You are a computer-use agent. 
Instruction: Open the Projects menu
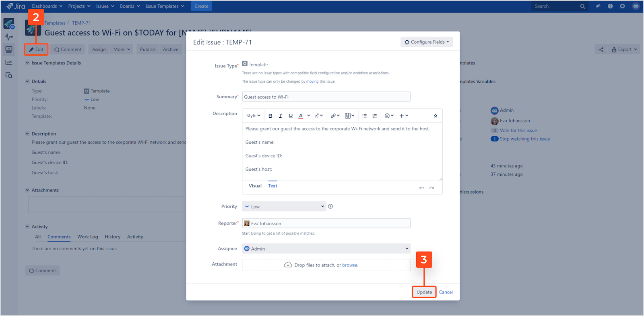[x=79, y=6]
